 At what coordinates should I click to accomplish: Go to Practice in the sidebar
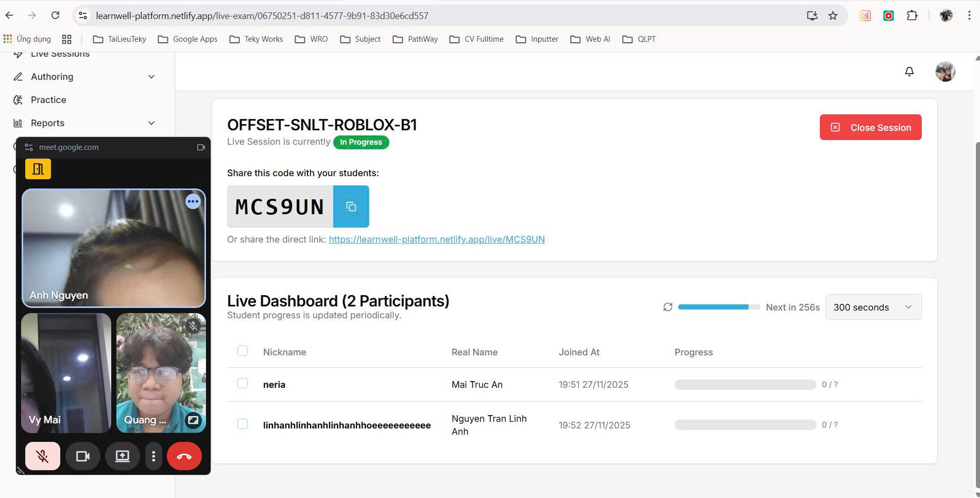48,100
